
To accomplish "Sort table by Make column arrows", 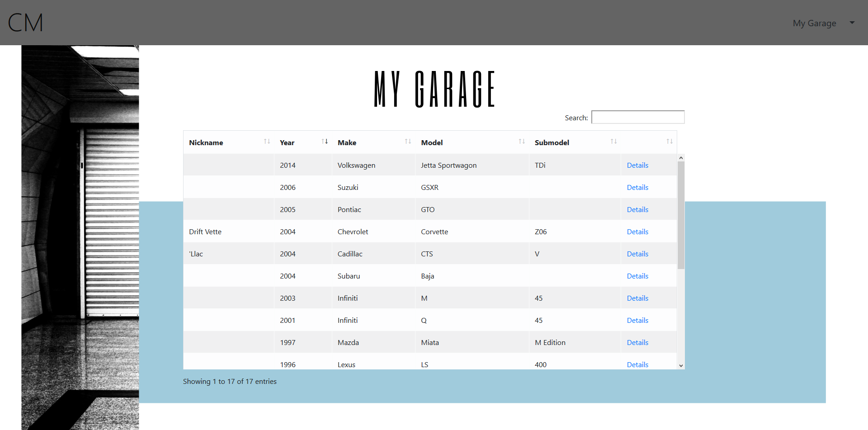I will pos(408,142).
